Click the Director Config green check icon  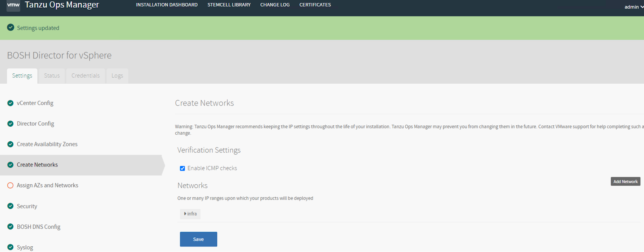10,124
